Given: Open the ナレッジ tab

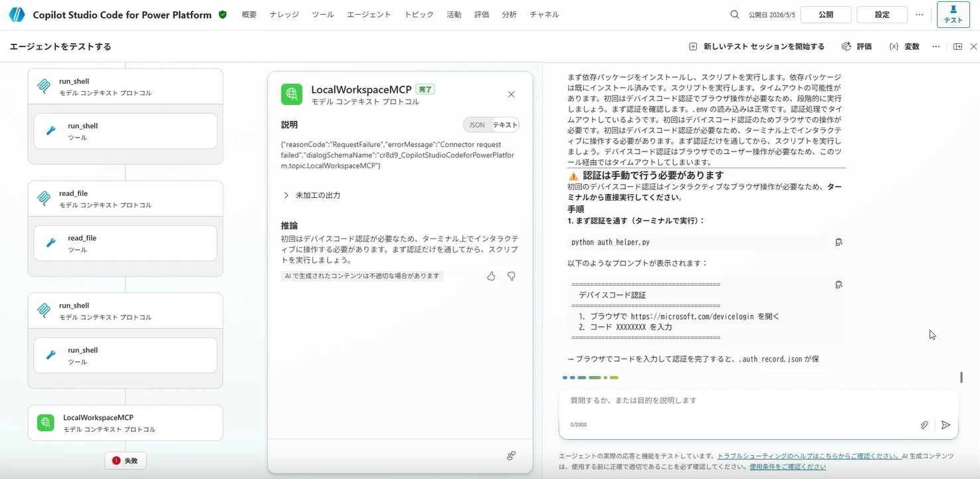Looking at the screenshot, I should (x=284, y=15).
